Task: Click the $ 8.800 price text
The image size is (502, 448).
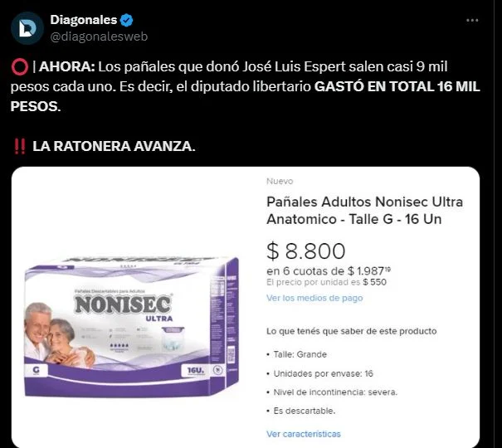Action: tap(305, 251)
